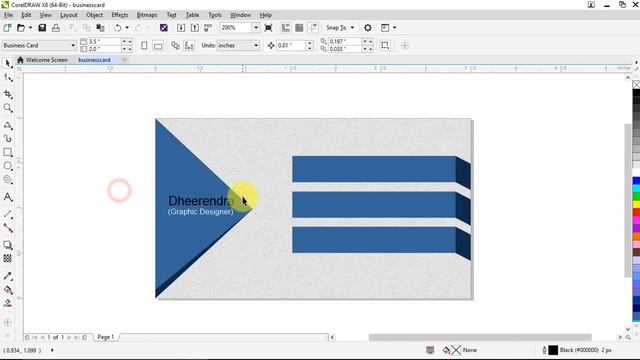Click the Undo arrow icon
Image resolution: width=640 pixels, height=360 pixels.
(118, 28)
